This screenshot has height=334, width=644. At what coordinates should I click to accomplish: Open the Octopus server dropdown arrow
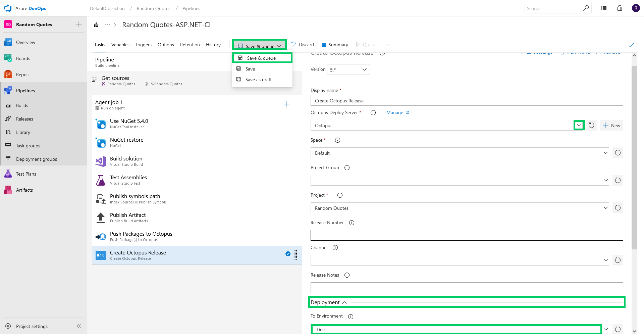[x=579, y=125]
